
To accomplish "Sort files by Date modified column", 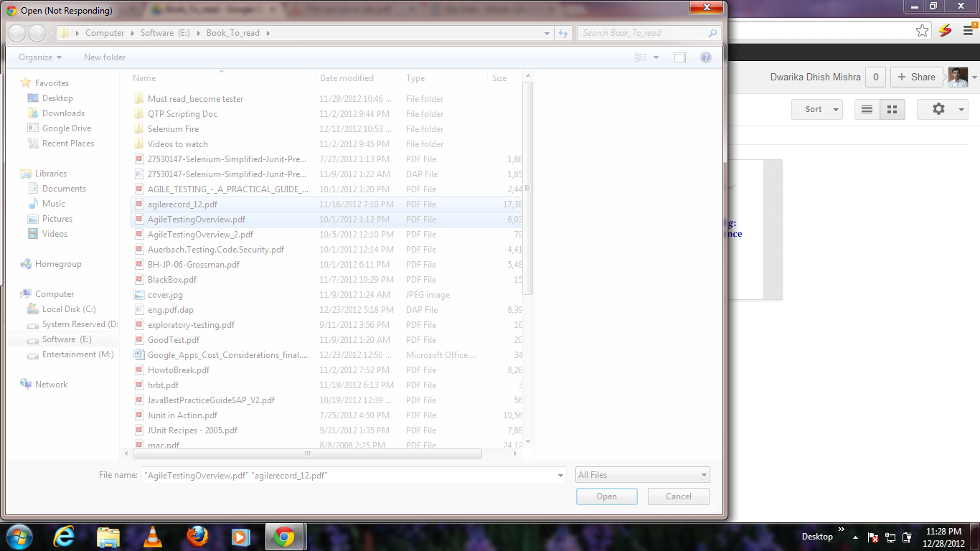I will click(347, 78).
